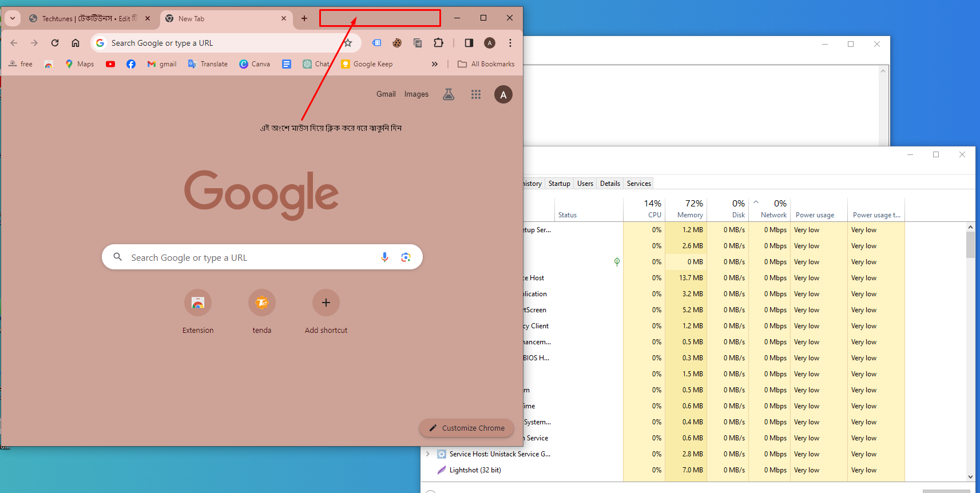Image resolution: width=980 pixels, height=493 pixels.
Task: Go forward in Chrome
Action: click(34, 43)
